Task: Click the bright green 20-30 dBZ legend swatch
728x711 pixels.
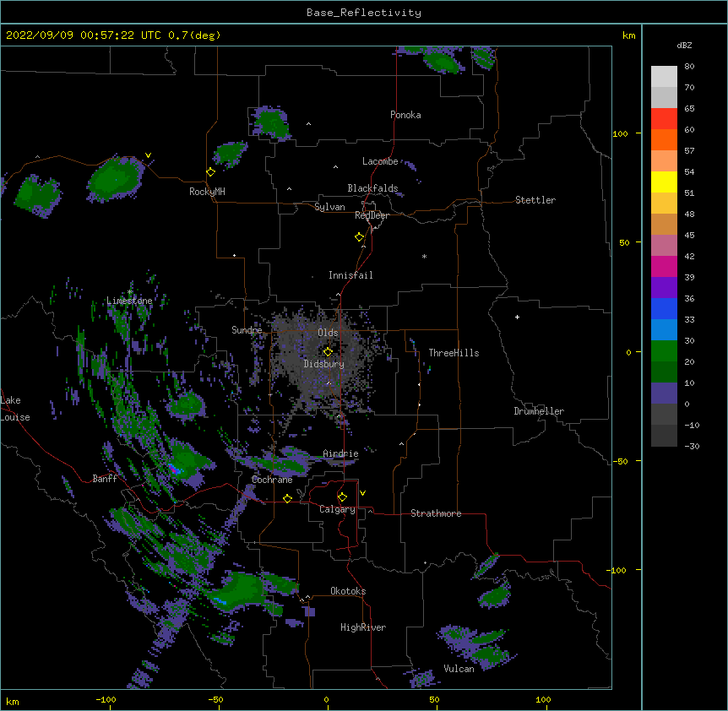Action: tap(664, 351)
